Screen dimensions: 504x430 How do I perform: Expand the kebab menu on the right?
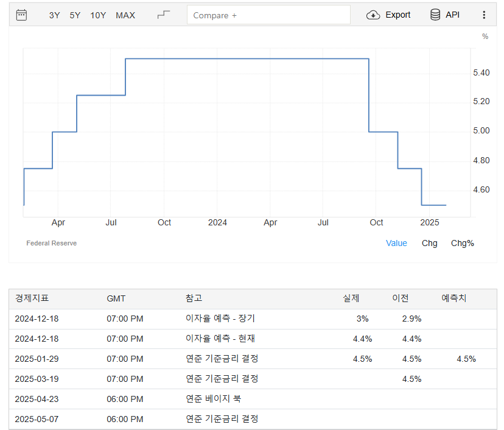(484, 15)
